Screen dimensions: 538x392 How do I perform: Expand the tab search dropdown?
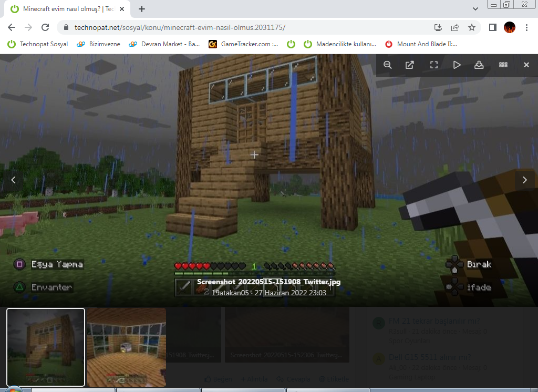tap(475, 9)
